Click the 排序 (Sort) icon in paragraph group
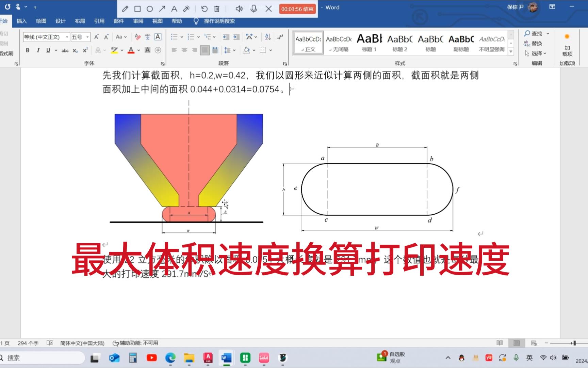 (x=267, y=36)
